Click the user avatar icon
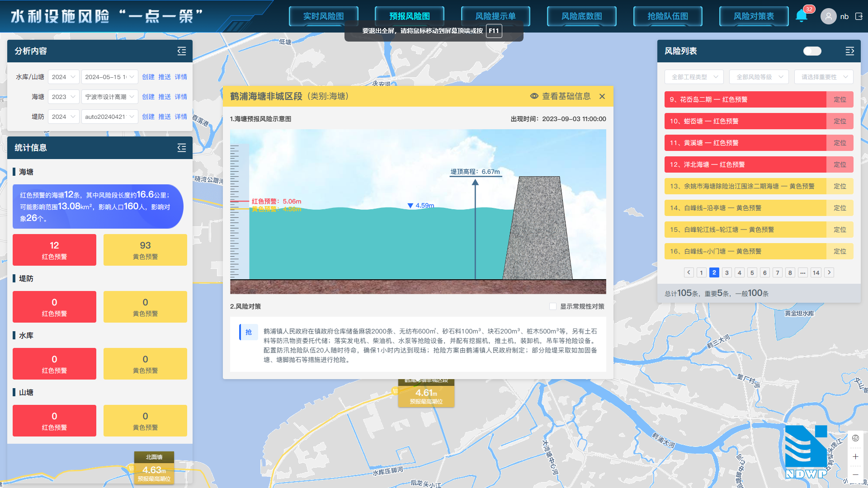This screenshot has height=488, width=868. (x=828, y=17)
